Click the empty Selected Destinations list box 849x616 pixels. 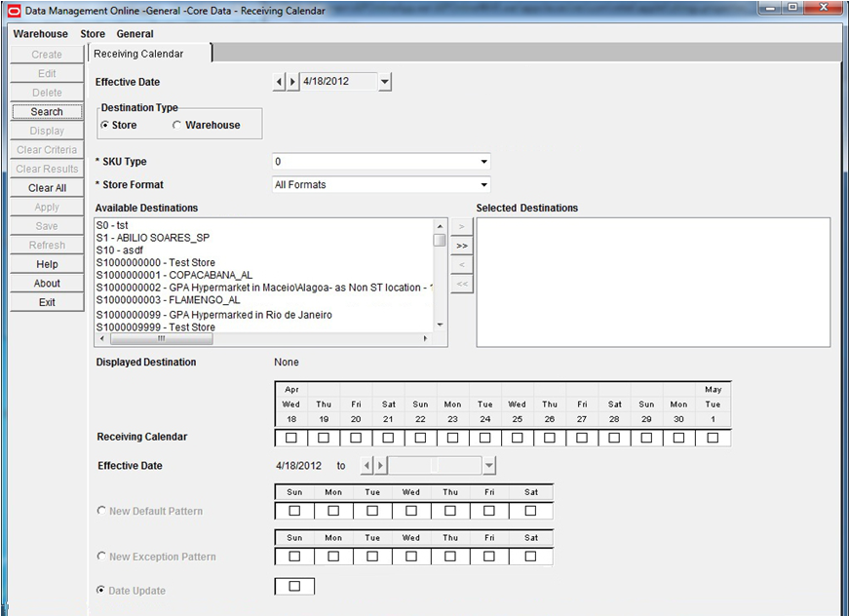[x=653, y=282]
